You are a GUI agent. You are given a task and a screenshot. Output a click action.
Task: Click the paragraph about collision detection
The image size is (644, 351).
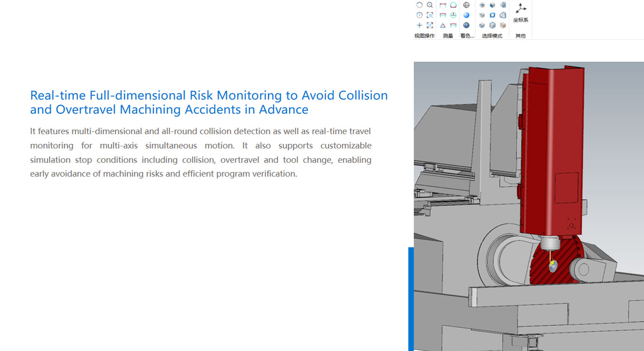click(201, 152)
